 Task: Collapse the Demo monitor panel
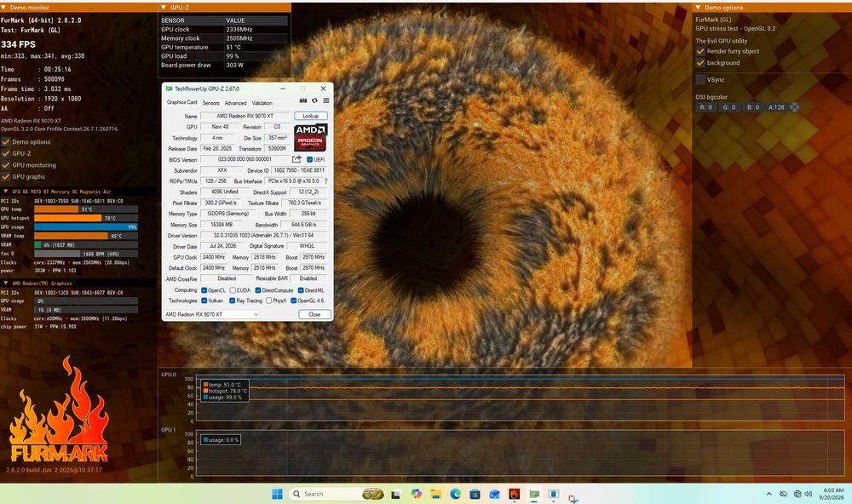click(4, 8)
